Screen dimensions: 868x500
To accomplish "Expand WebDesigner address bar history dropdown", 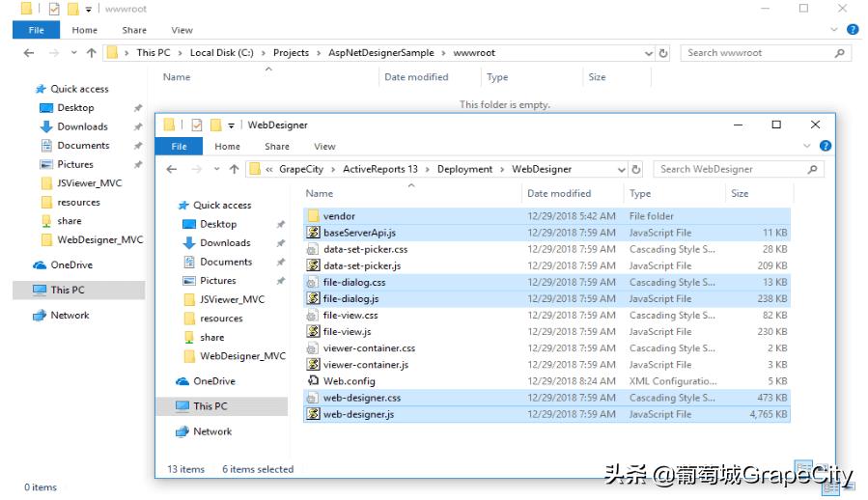I will (x=621, y=170).
